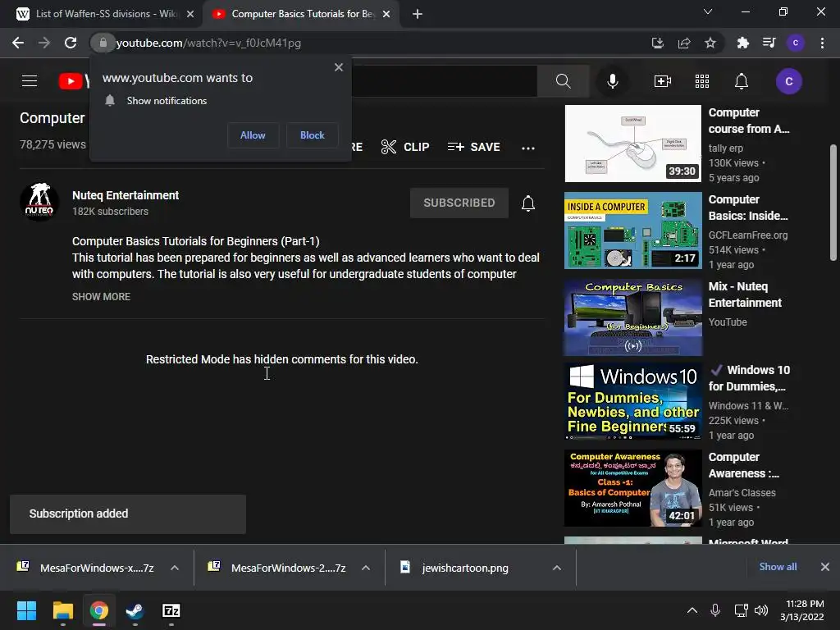Expand options for jewishcartoon.png download
Screen dimensions: 840x630
point(557,568)
